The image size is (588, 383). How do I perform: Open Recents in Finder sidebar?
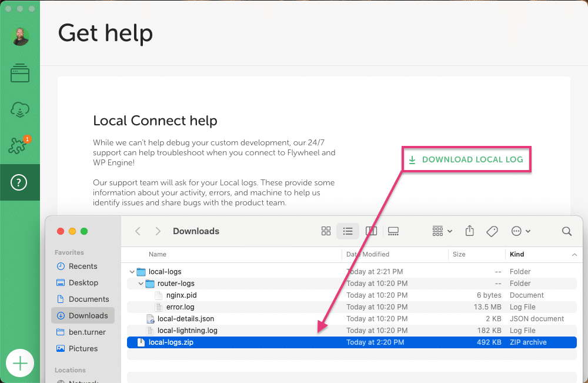(x=82, y=267)
